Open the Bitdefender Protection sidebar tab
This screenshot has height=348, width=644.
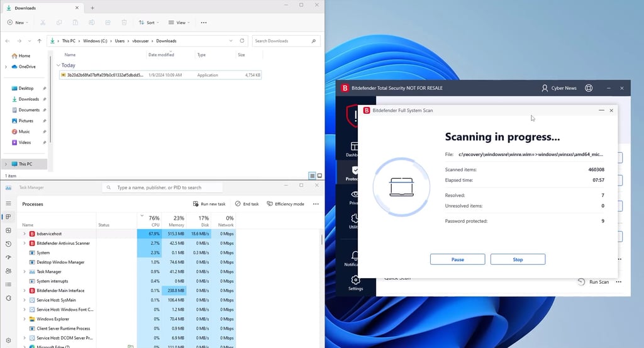(351, 174)
